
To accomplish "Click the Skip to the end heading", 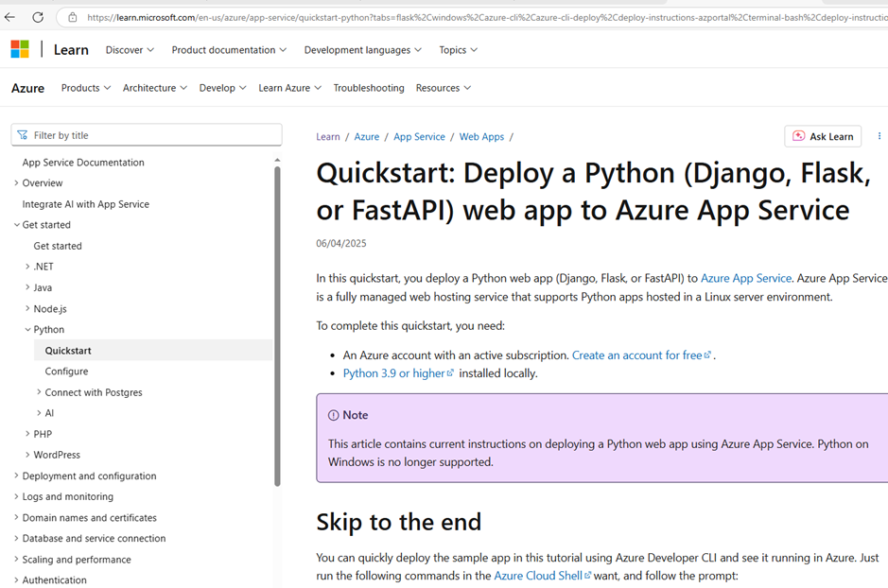I will coord(399,522).
